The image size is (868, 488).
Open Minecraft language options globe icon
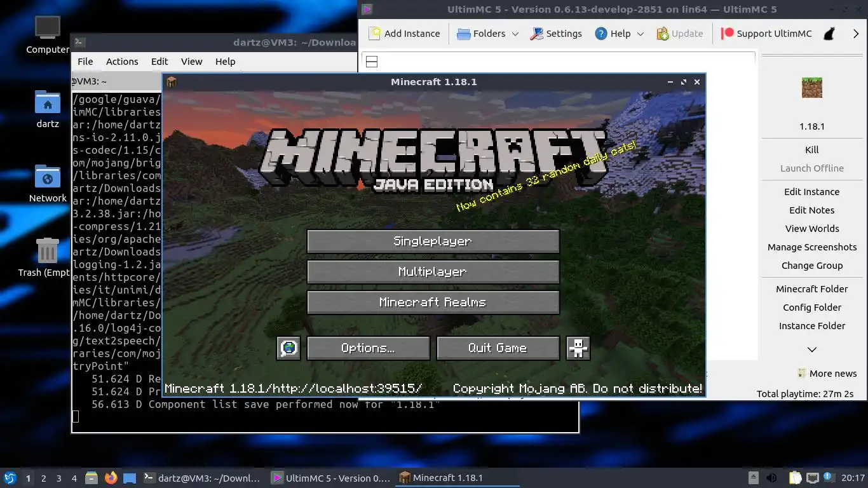click(x=288, y=348)
